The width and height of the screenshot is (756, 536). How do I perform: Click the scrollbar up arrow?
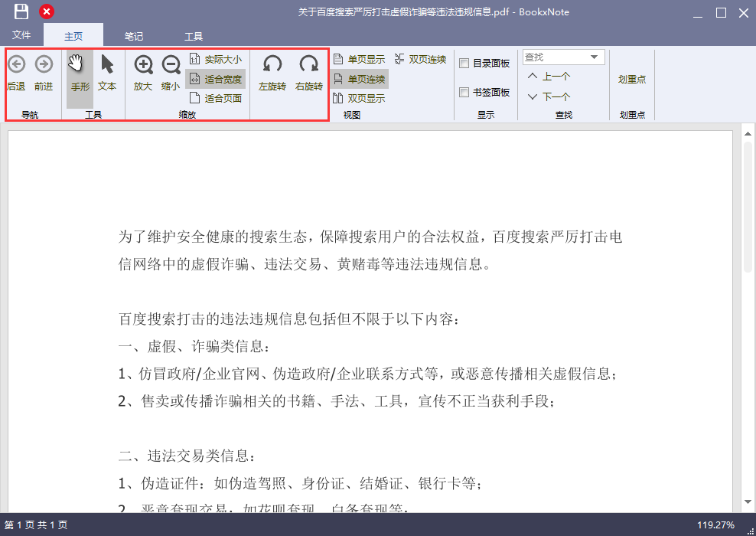pos(748,134)
